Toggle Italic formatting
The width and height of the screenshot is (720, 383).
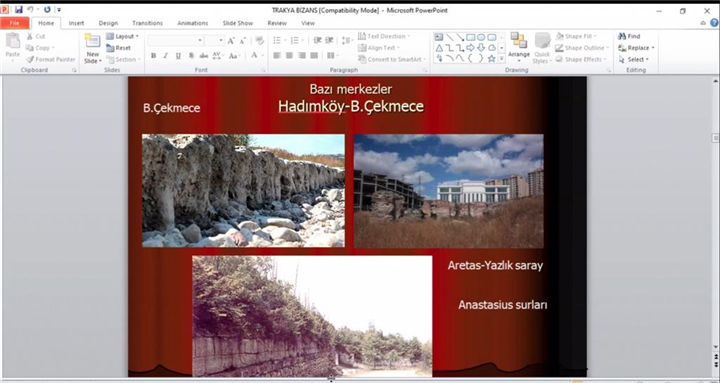[x=165, y=56]
